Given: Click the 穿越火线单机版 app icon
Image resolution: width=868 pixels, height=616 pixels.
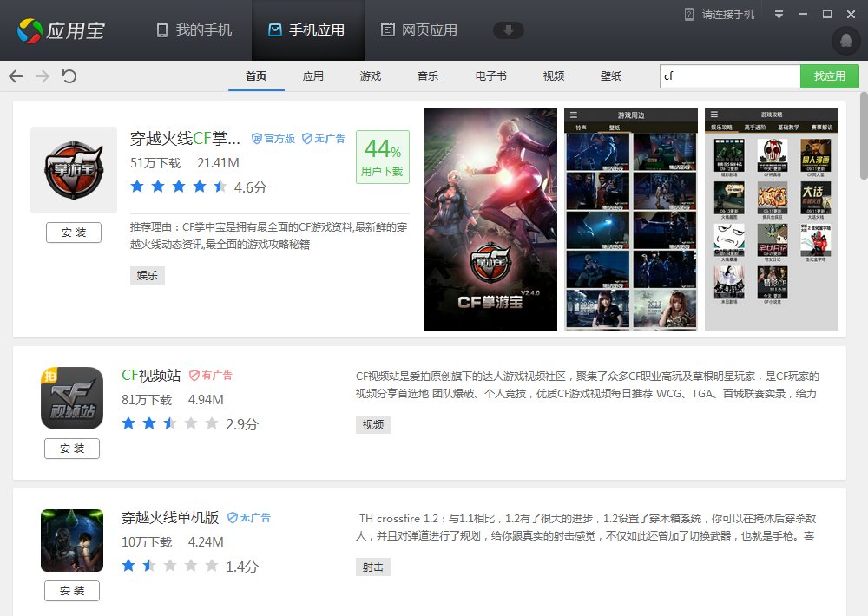Looking at the screenshot, I should pyautogui.click(x=71, y=540).
